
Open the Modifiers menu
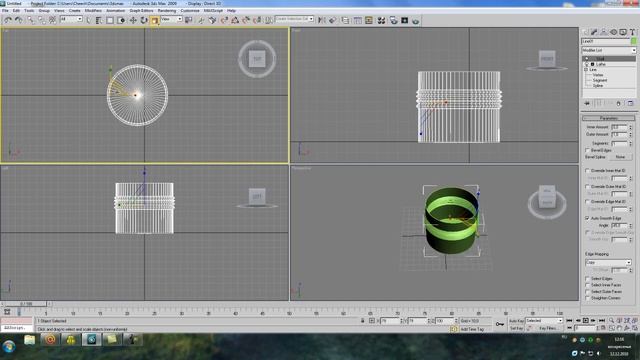93,11
